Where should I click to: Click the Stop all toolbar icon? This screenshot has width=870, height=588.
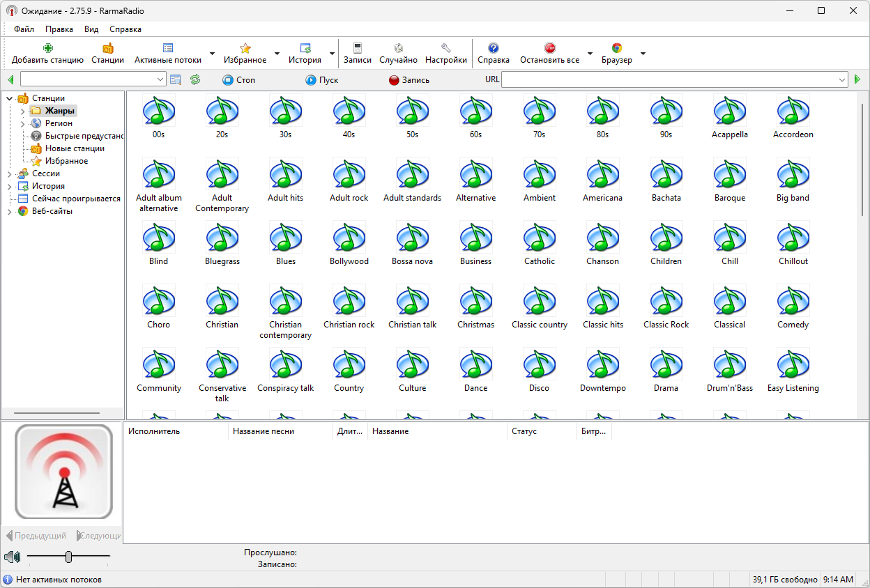[x=549, y=48]
